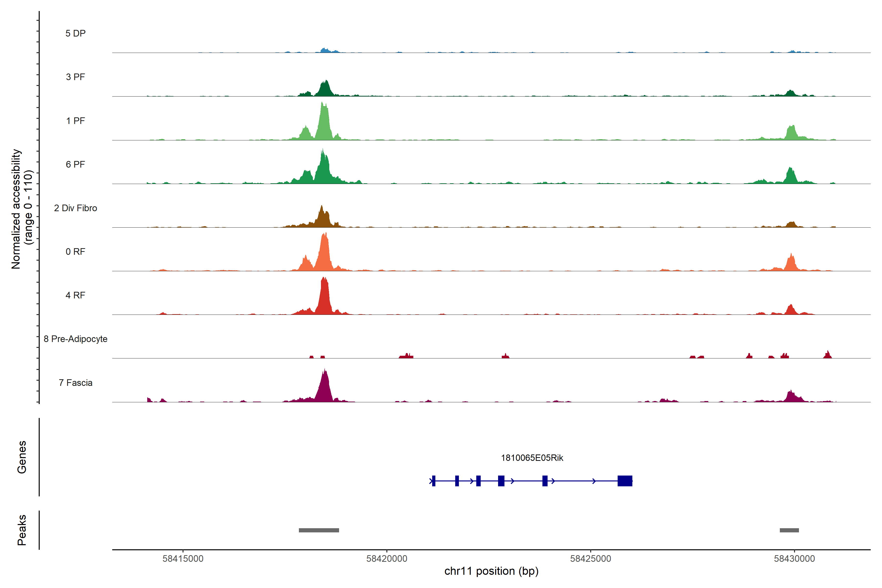Click the 58415000 axis tick label
This screenshot has height=588, width=882.
point(183,559)
